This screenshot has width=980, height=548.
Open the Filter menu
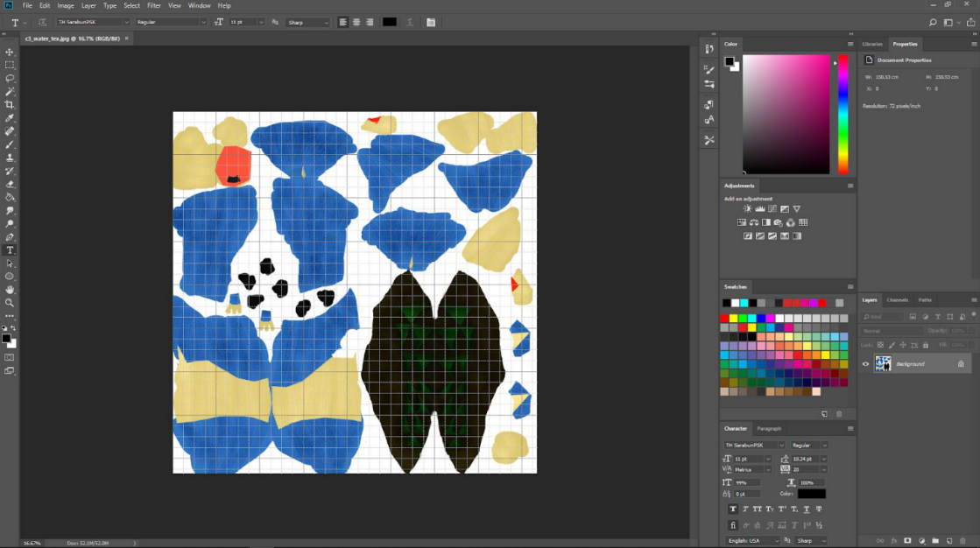point(154,5)
